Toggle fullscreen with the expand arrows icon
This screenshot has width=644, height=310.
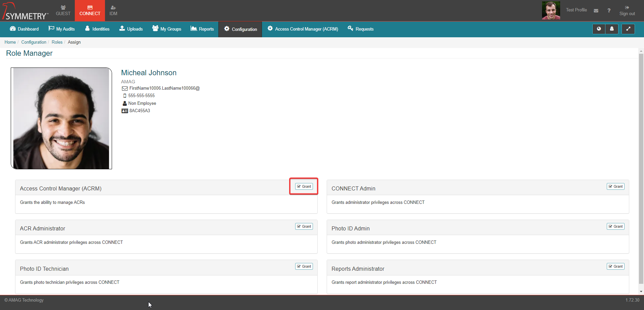[x=628, y=29]
